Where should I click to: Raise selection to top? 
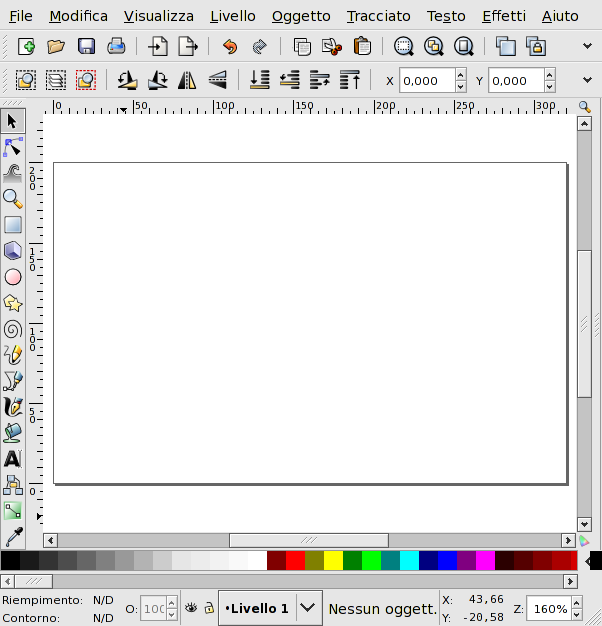click(x=350, y=80)
